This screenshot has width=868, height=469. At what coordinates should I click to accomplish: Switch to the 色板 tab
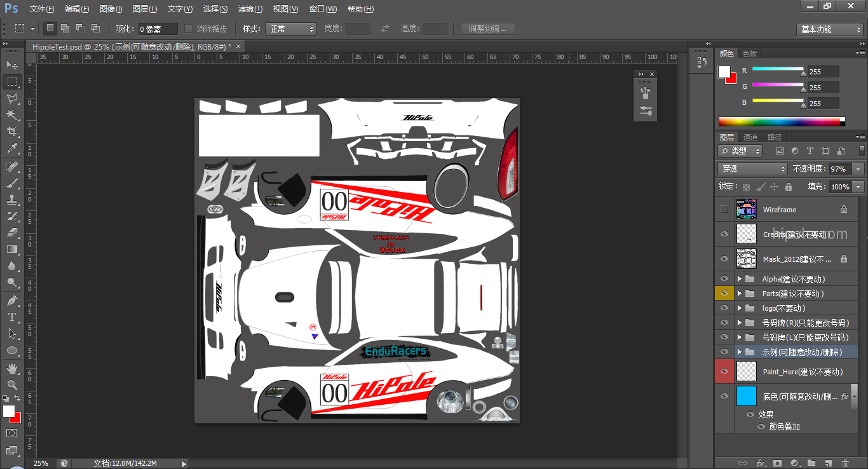[x=750, y=53]
